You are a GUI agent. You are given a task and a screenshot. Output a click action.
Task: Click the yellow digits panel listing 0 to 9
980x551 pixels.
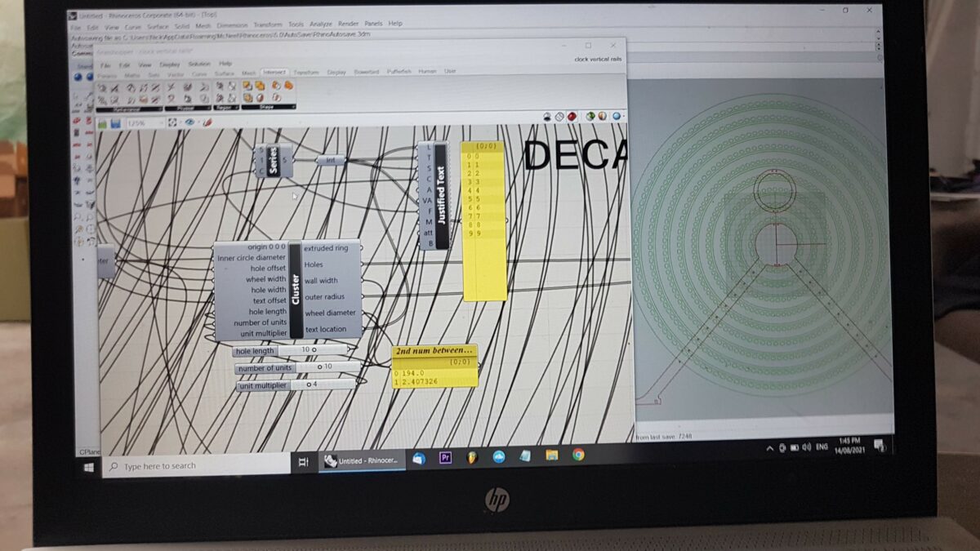click(x=484, y=221)
